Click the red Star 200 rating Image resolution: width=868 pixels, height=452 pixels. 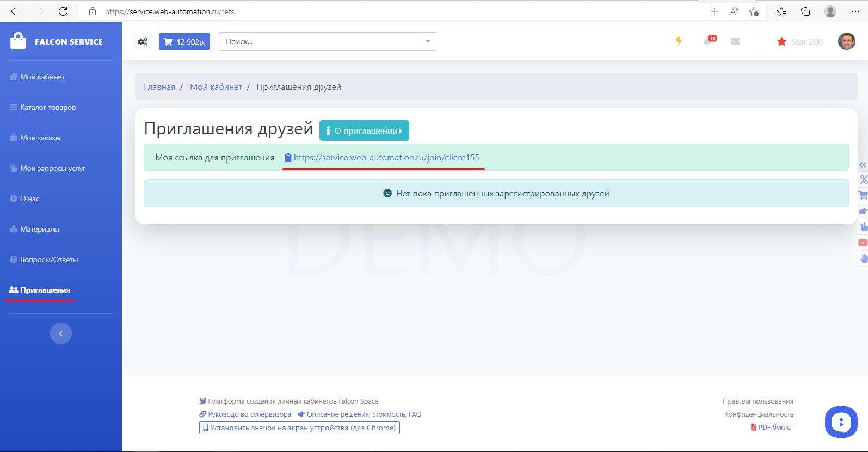799,42
